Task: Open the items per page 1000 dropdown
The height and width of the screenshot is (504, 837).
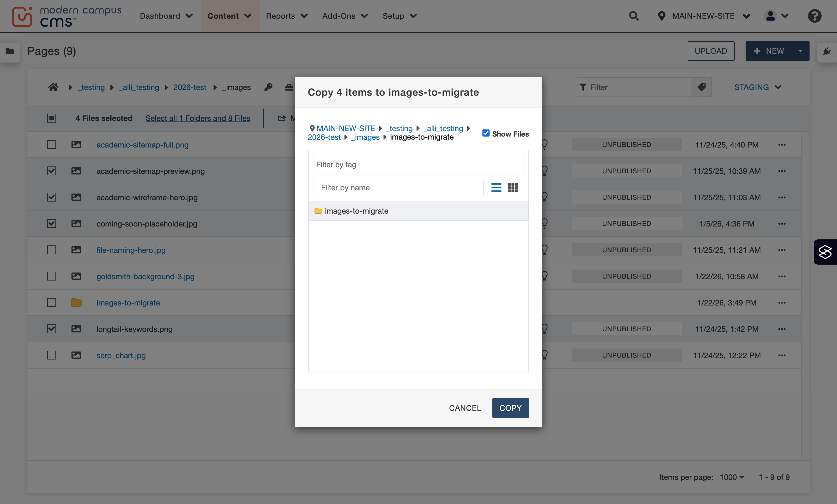Action: [732, 477]
